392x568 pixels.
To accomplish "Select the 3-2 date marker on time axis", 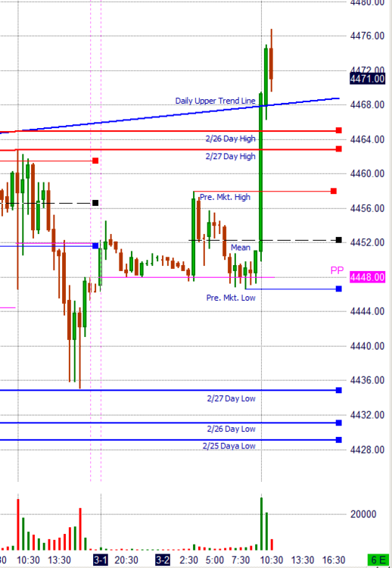I will [163, 560].
